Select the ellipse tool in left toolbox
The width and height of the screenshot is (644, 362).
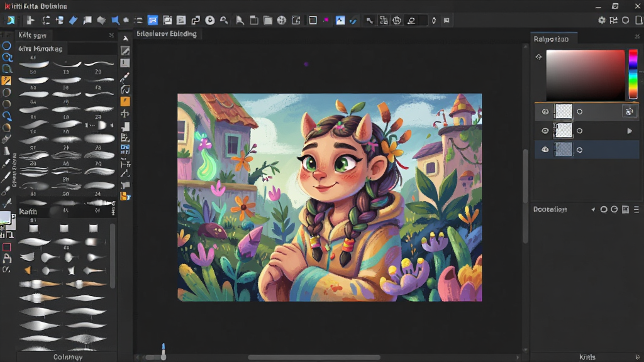click(6, 45)
